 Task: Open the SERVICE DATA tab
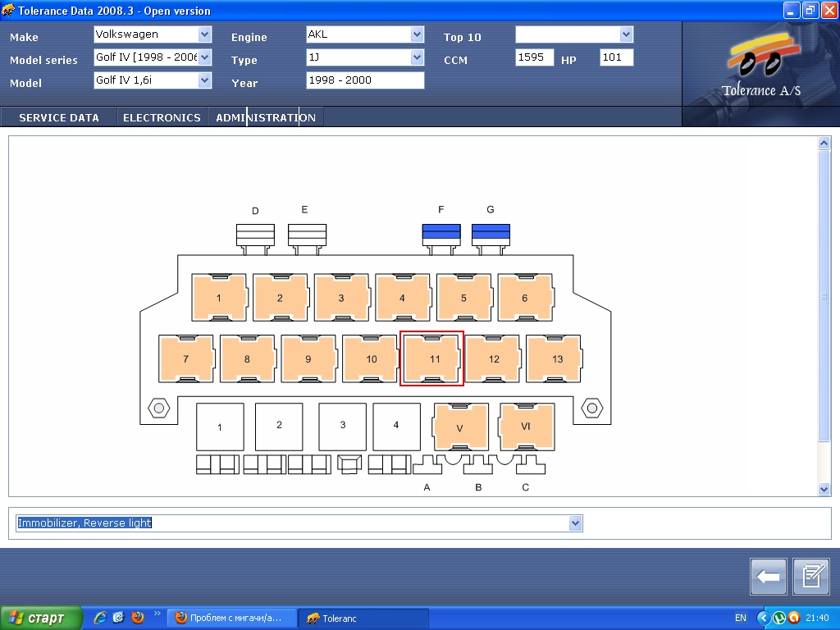59,117
